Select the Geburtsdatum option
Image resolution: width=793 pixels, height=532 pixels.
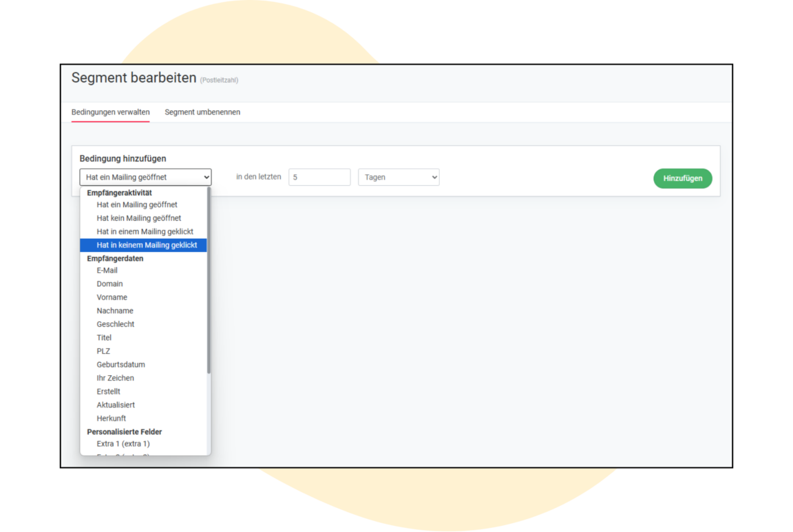tap(121, 365)
